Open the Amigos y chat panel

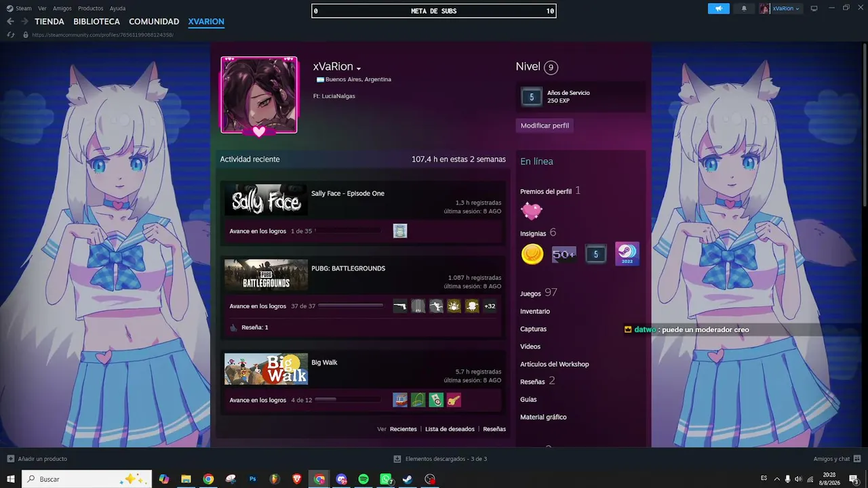click(x=837, y=459)
